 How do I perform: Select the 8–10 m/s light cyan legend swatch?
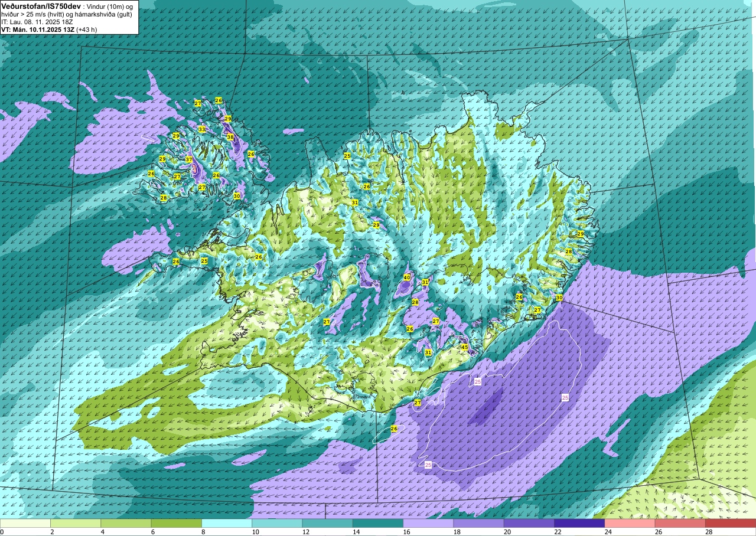(227, 523)
